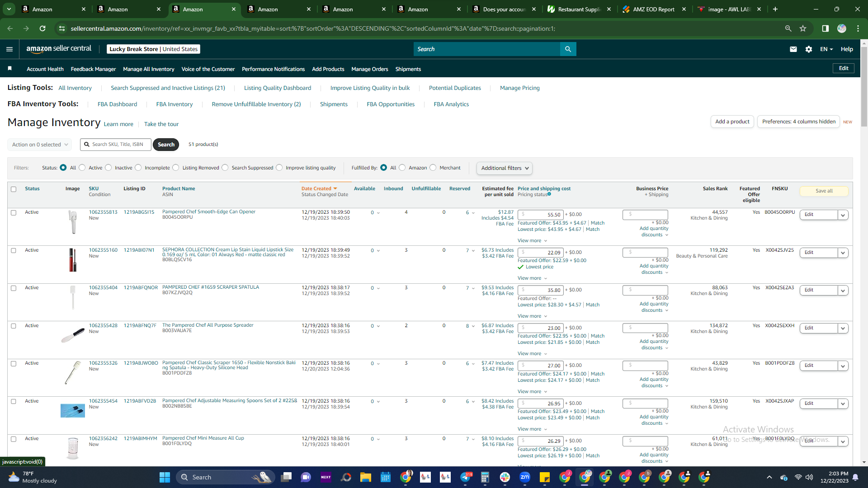
Task: Open Manage All Inventory menu item
Action: tap(148, 69)
